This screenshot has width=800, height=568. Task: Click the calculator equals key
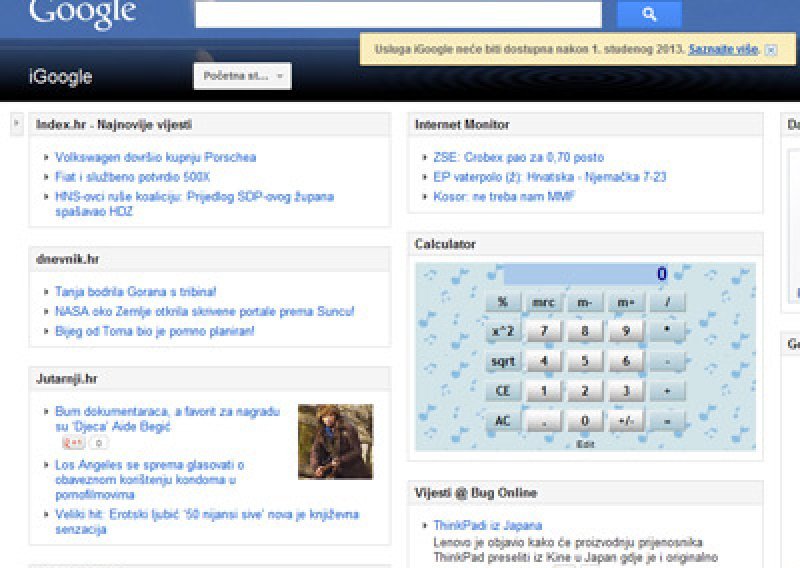(x=667, y=422)
